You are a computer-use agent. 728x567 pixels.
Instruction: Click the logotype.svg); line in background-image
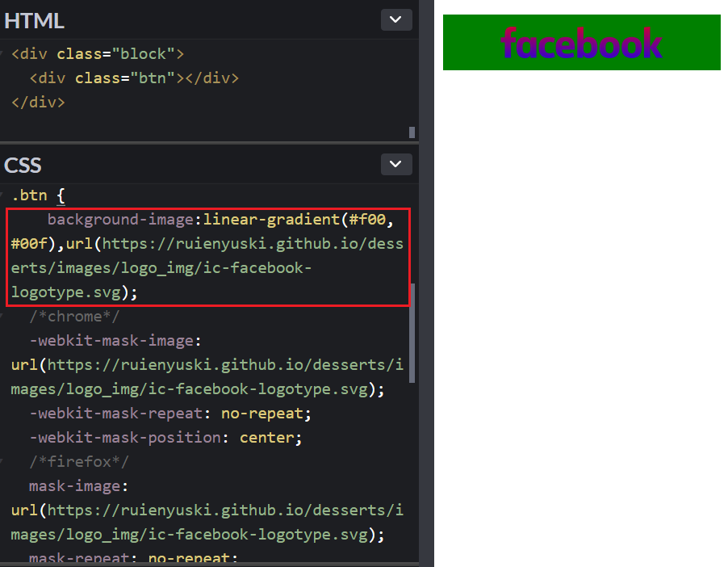(74, 292)
